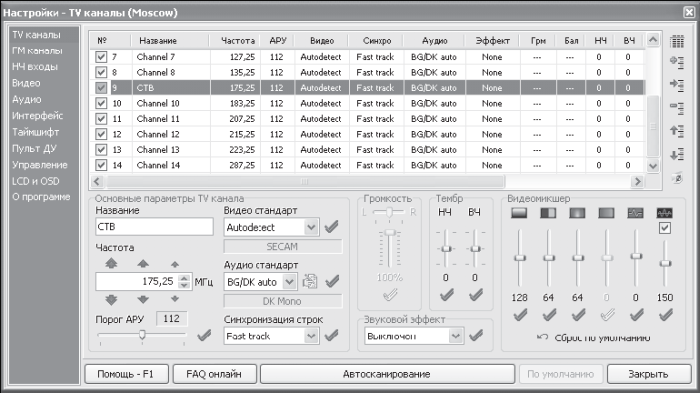700x393 pixels.
Task: Click the channel grid view icon
Action: click(x=677, y=42)
